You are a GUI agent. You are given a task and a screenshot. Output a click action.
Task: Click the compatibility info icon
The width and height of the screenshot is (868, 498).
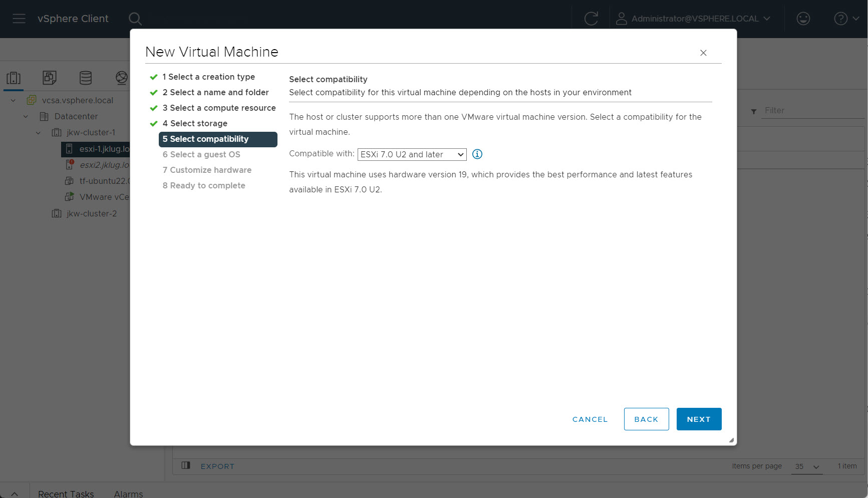477,154
